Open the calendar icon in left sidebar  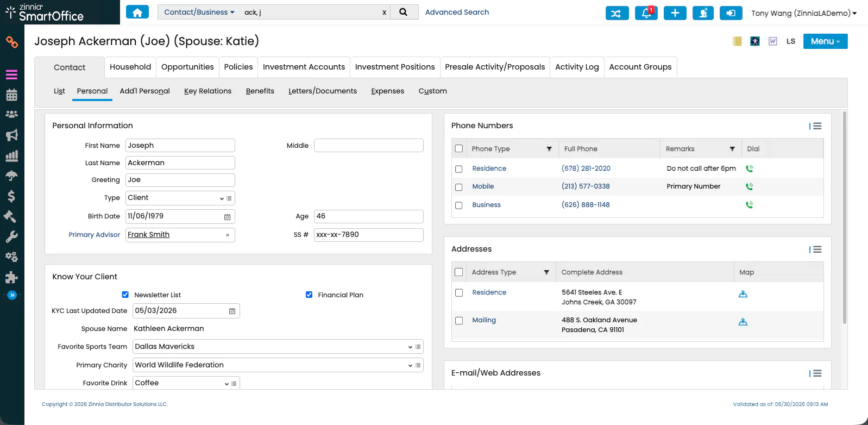coord(11,95)
